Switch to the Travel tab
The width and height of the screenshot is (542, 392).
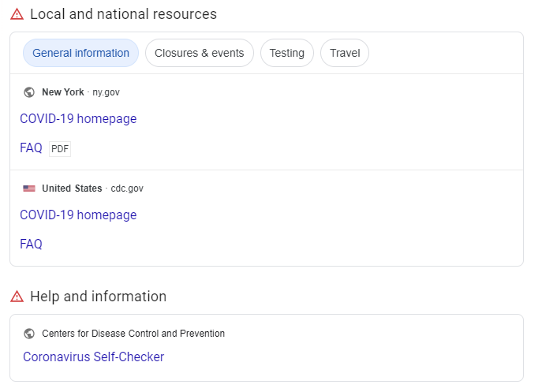345,53
